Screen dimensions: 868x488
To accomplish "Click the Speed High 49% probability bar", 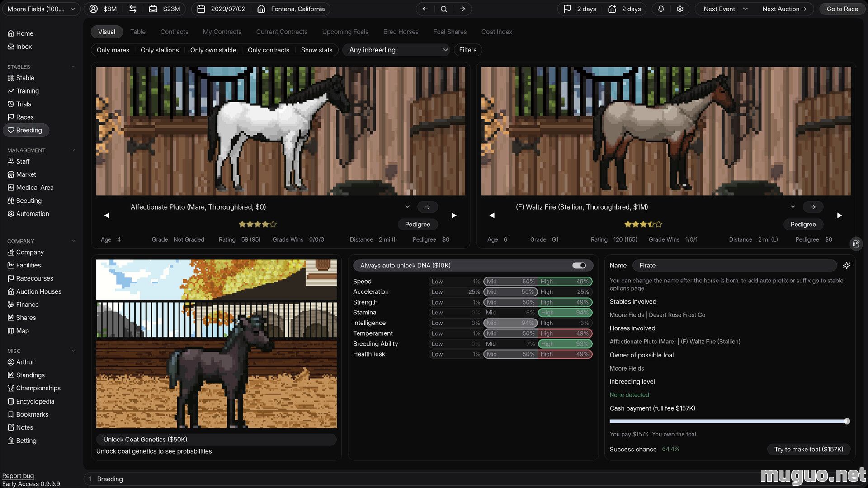I will pos(565,282).
